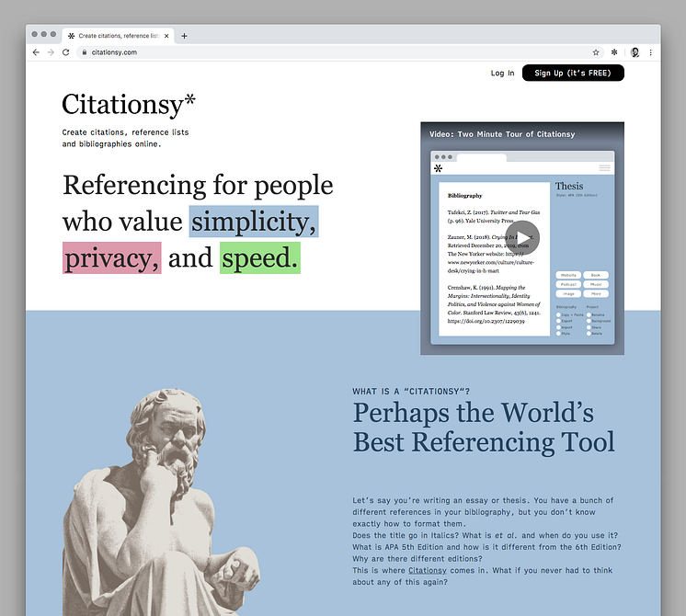Open the Chrome three-dot menu
Screen dimensions: 686x616
coord(650,52)
